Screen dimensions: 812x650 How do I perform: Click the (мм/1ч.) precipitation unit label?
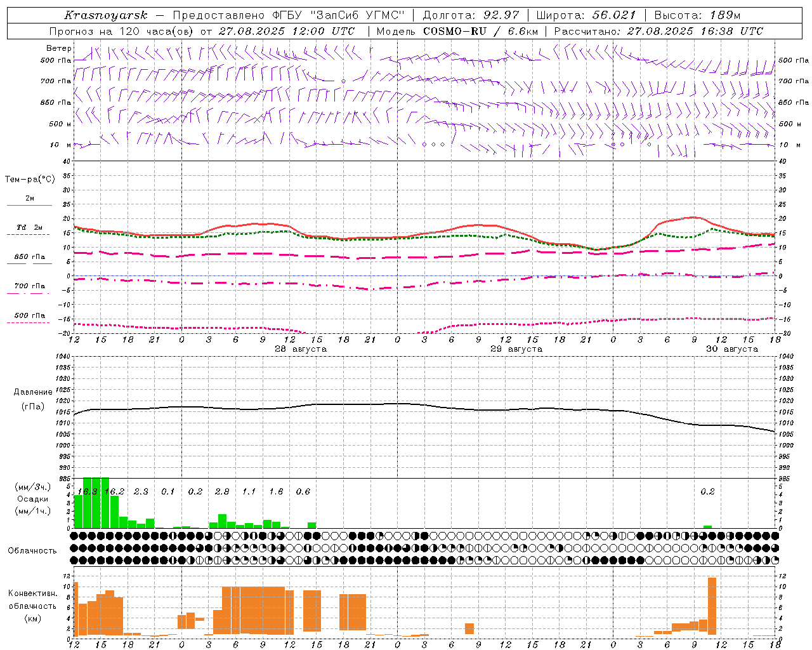33,511
